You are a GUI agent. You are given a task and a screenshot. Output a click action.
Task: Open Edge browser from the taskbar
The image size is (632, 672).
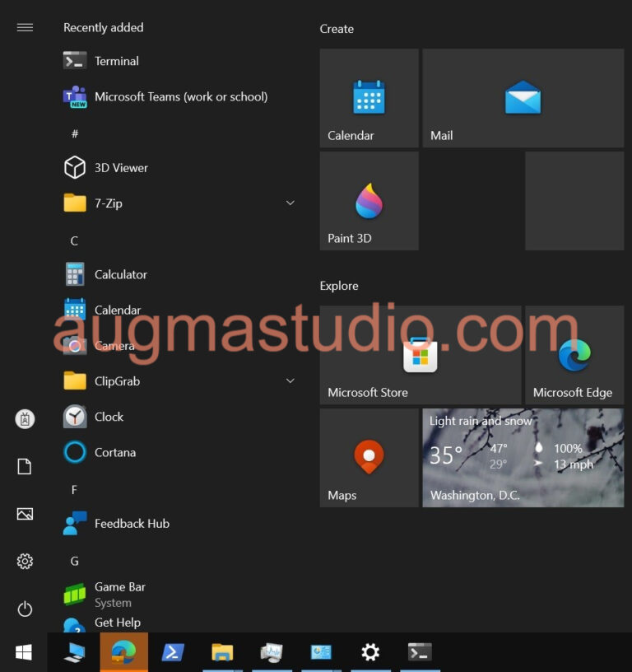(123, 652)
